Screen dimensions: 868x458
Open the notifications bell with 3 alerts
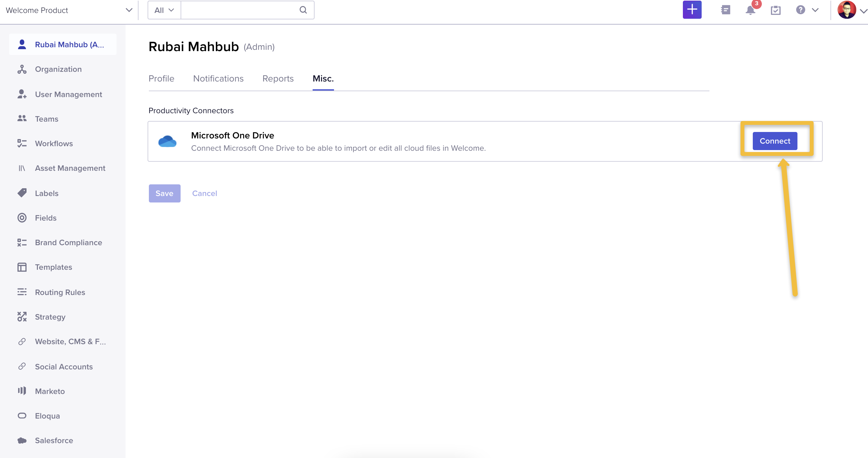coord(750,10)
